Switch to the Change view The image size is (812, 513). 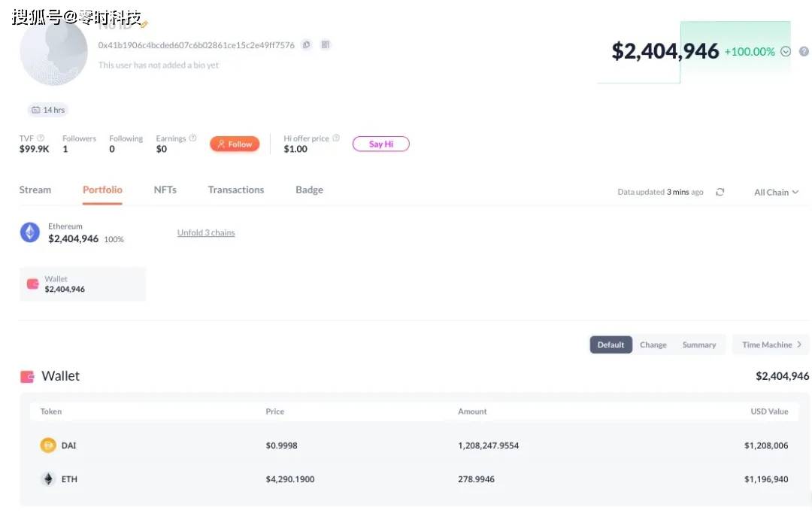tap(653, 345)
